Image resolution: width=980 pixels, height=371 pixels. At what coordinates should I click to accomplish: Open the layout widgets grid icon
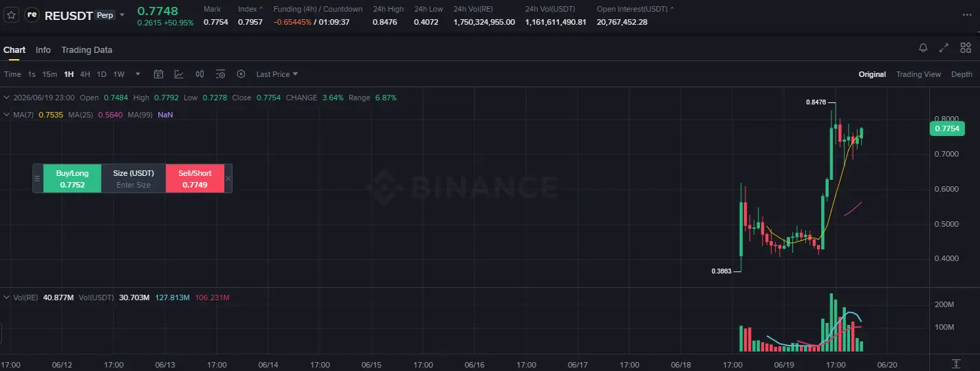point(966,48)
